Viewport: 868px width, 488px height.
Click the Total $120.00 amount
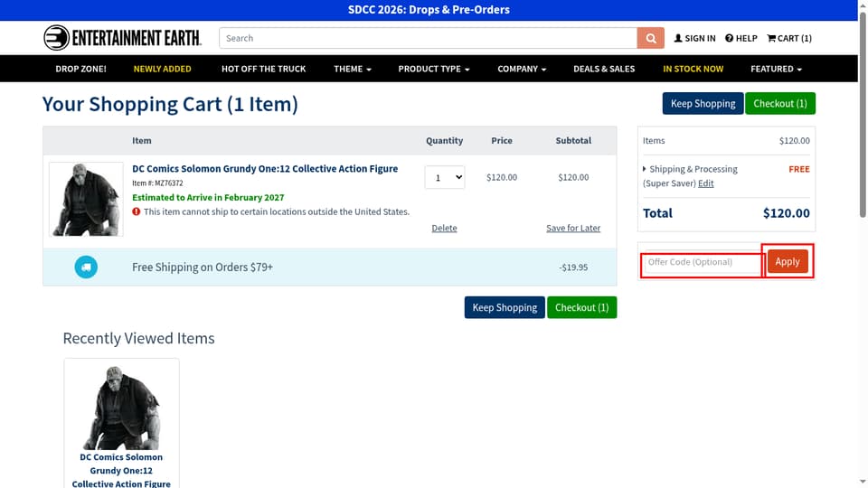[x=786, y=213]
